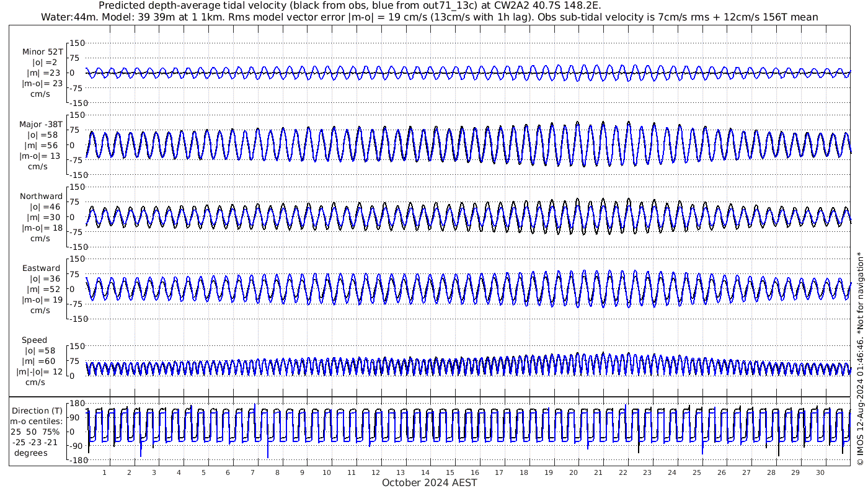Image resolution: width=868 pixels, height=496 pixels.
Task: Click the day "25" tick label on time axis
Action: click(x=697, y=472)
